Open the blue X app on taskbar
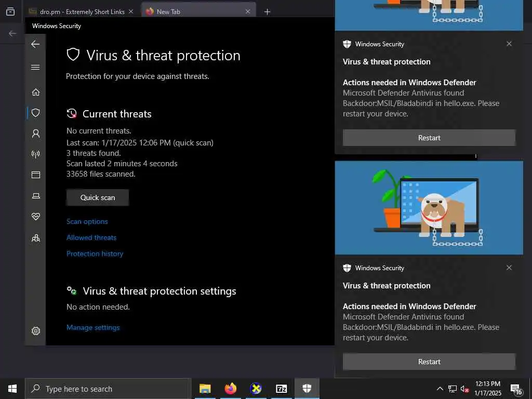The height and width of the screenshot is (399, 532). click(x=256, y=389)
